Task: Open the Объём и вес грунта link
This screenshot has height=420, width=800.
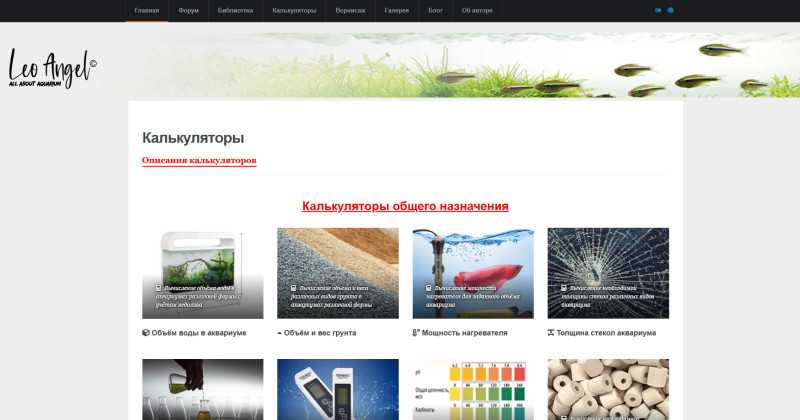Action: pos(320,333)
